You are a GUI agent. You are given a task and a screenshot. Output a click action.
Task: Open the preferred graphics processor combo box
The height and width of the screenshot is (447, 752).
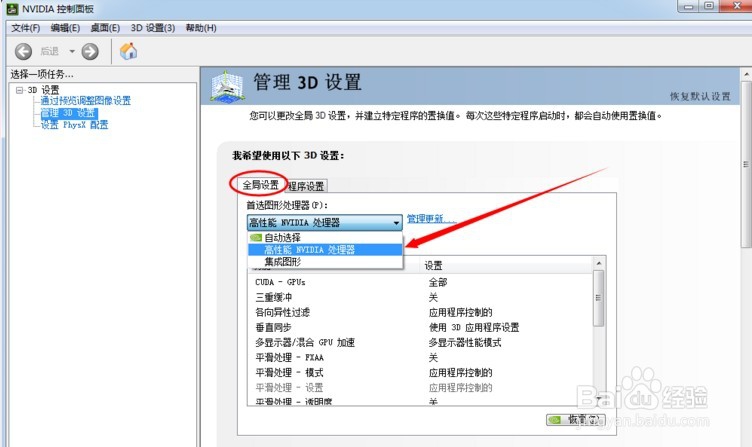(325, 223)
